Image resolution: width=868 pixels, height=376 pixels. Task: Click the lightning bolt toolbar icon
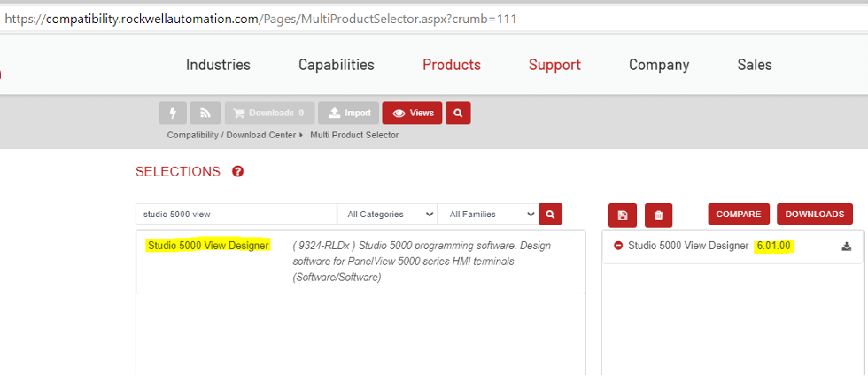[x=173, y=113]
